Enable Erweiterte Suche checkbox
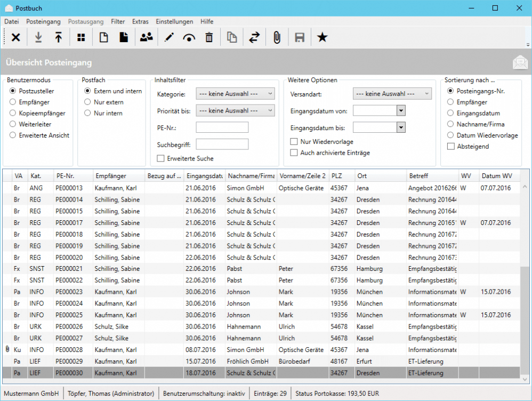This screenshot has width=532, height=401. (x=161, y=158)
